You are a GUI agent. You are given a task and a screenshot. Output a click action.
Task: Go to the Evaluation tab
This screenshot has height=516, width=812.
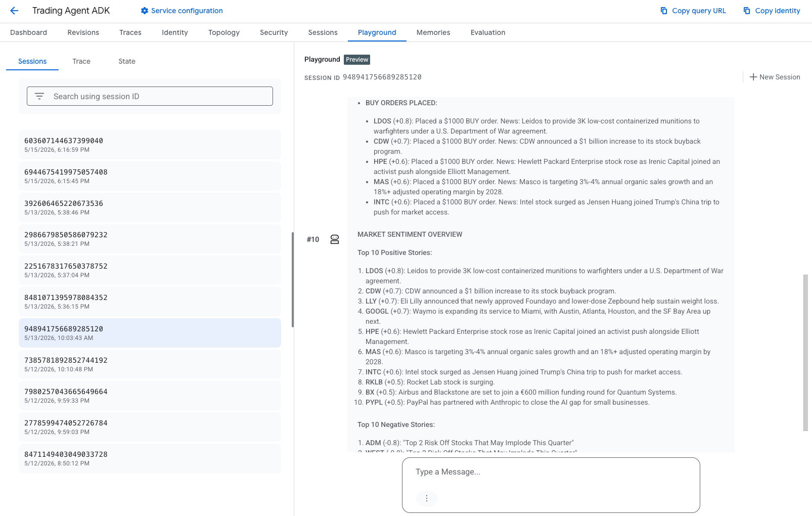pos(488,32)
